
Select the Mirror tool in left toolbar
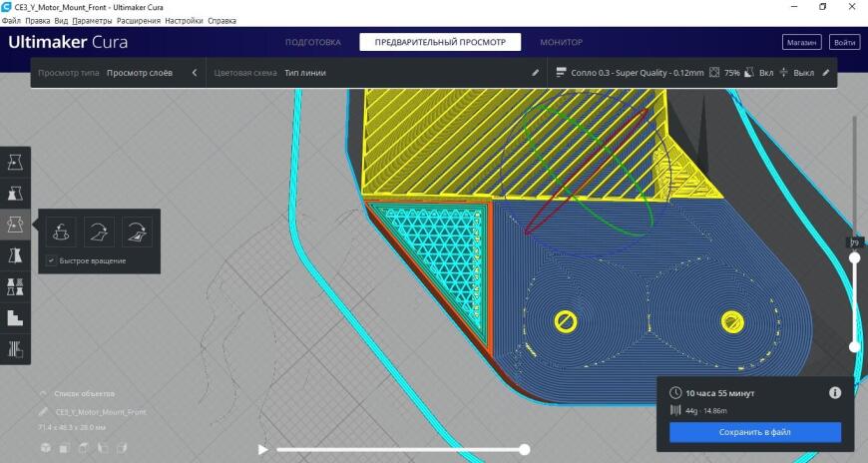tap(15, 255)
